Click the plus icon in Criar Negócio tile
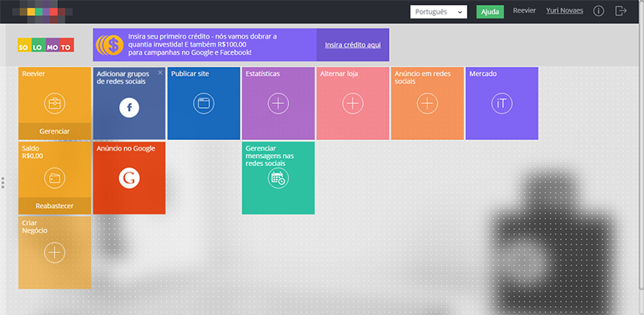644x315 pixels. [55, 251]
